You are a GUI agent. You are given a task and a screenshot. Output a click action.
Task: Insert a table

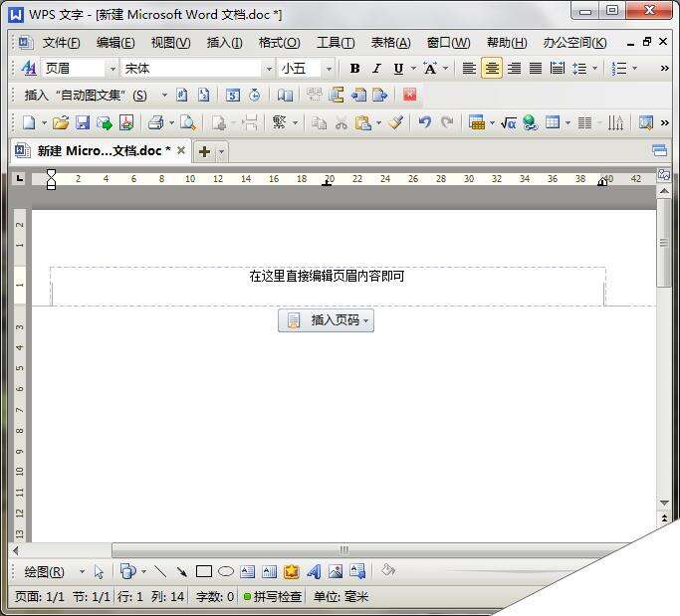point(553,123)
